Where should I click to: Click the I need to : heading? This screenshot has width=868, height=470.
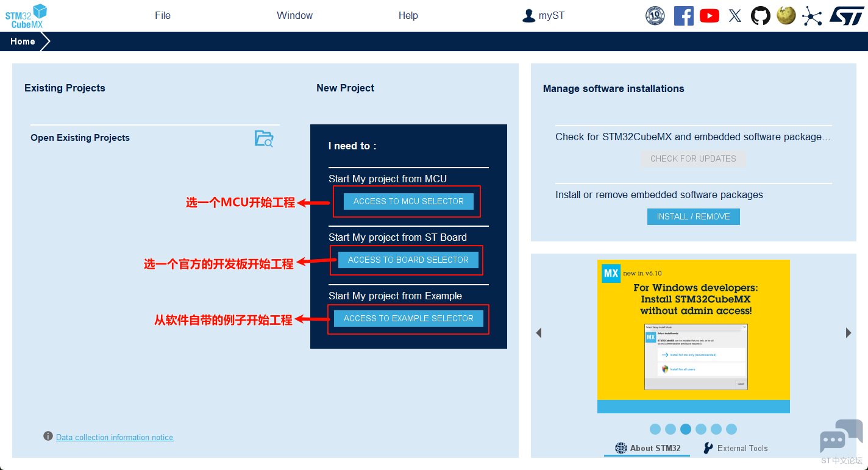click(x=352, y=146)
